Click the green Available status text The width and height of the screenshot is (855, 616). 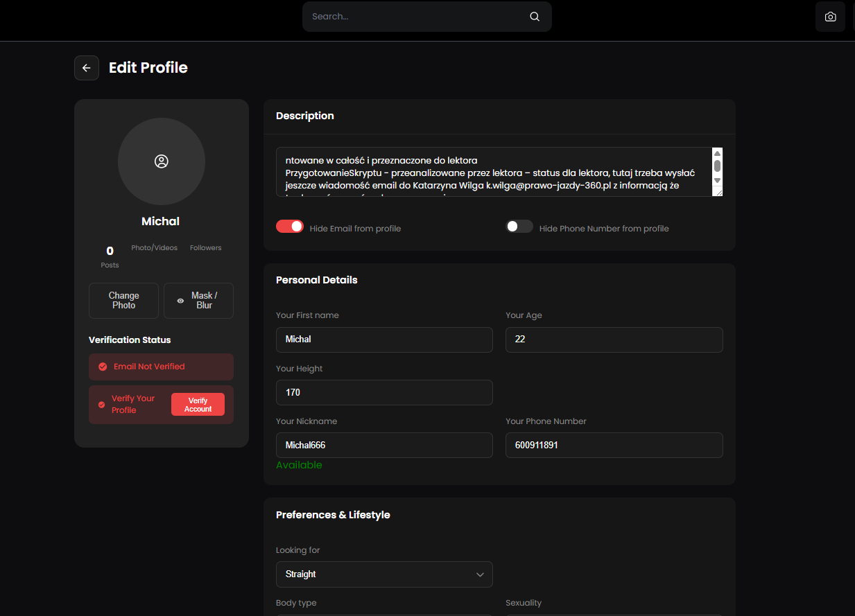(x=299, y=465)
